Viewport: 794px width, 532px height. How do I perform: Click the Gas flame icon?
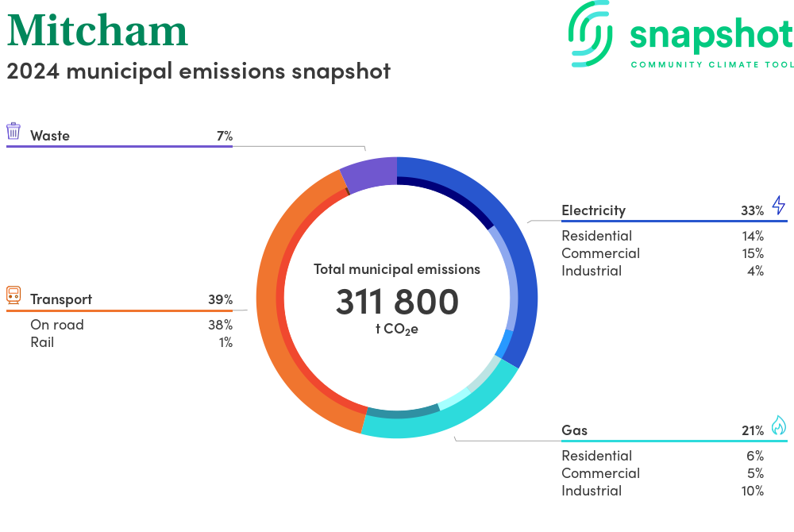click(778, 426)
